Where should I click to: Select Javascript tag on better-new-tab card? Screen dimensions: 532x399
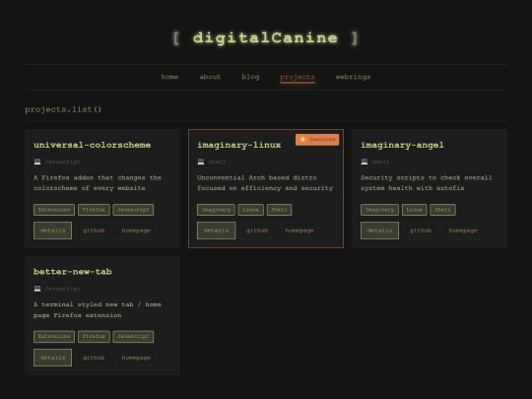[x=133, y=336]
